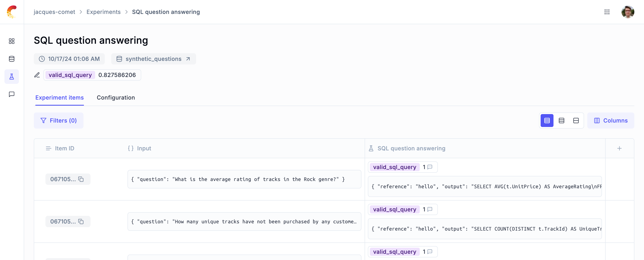Open the feedback chat icon in sidebar
This screenshot has width=644, height=260.
[x=11, y=94]
